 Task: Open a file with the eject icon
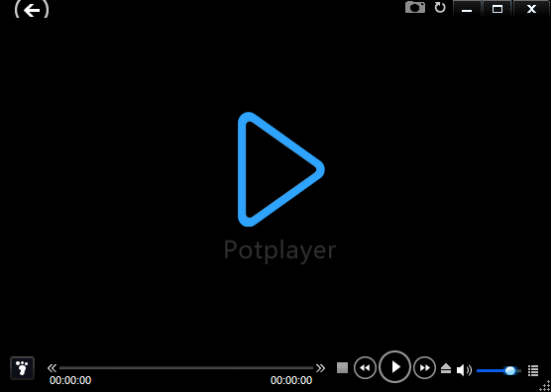446,368
